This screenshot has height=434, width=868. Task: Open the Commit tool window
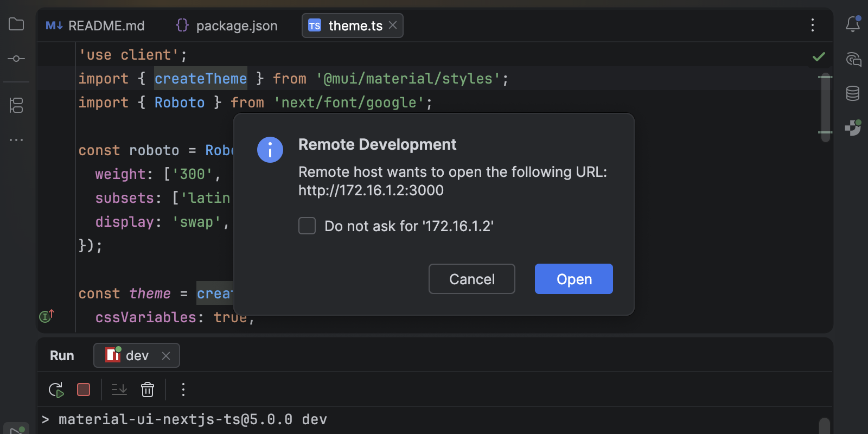[16, 59]
